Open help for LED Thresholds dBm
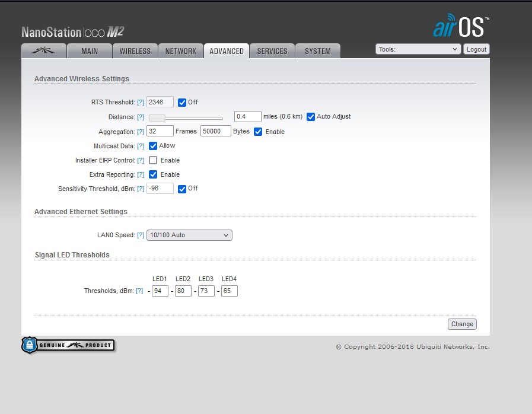 (x=139, y=291)
